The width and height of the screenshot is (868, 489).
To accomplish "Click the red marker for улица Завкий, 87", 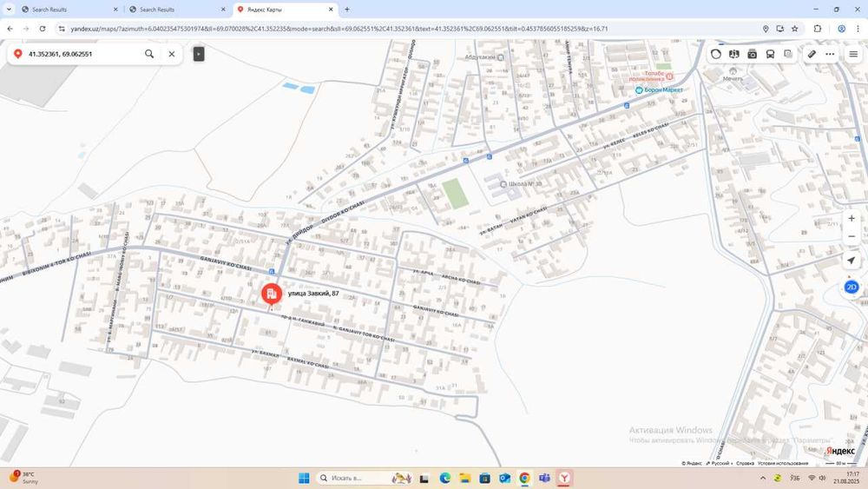I will pyautogui.click(x=271, y=294).
